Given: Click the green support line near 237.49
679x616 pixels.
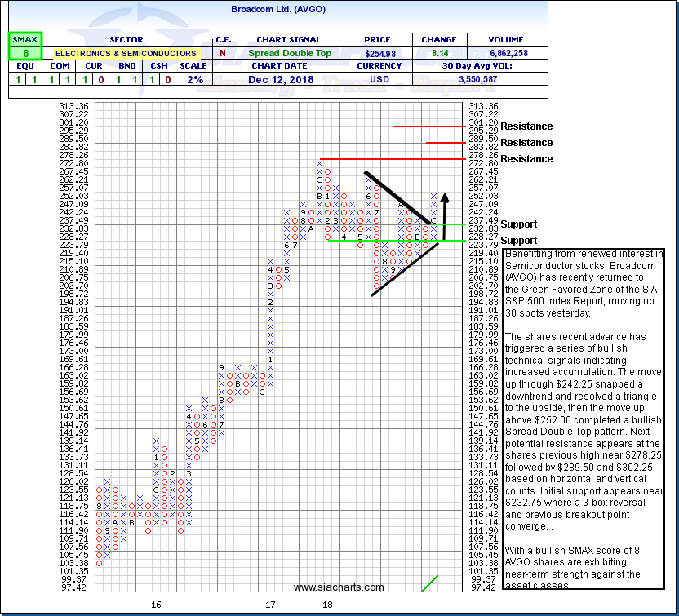Looking at the screenshot, I should [448, 224].
